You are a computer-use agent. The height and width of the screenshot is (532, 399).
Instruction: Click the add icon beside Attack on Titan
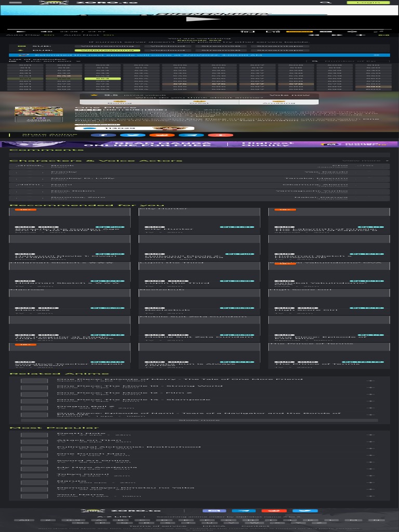pos(370,442)
